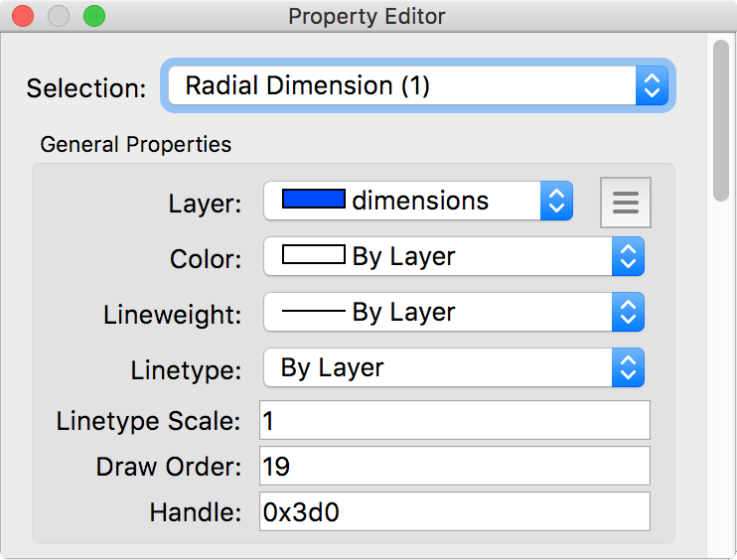This screenshot has height=560, width=737.
Task: Click the blue arrows of Linetype combo box
Action: (x=627, y=368)
